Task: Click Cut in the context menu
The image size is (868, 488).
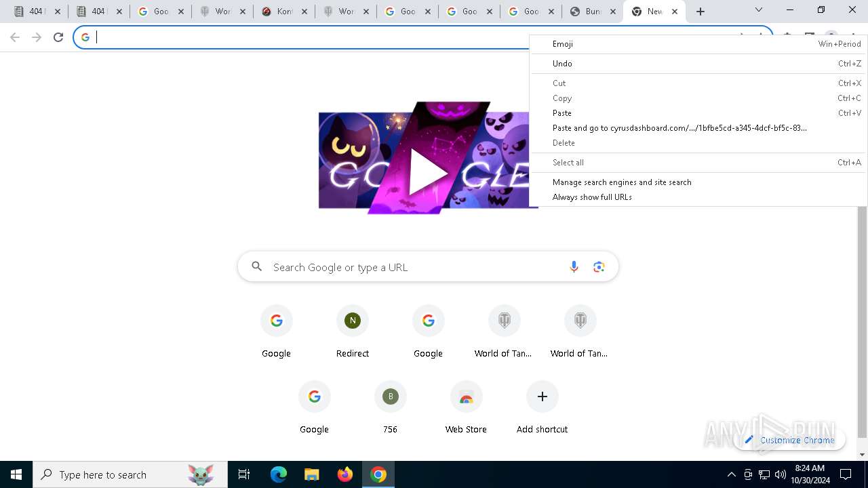Action: (698, 83)
